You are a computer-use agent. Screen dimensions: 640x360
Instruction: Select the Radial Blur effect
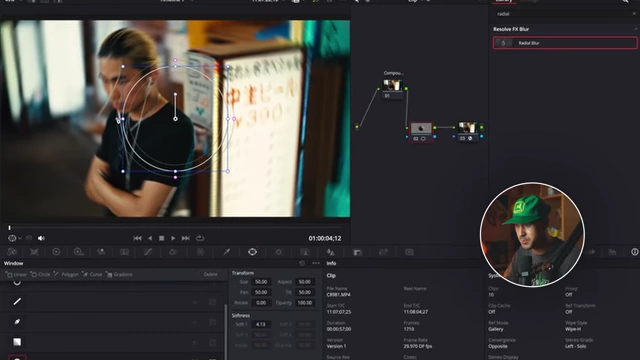tap(565, 43)
